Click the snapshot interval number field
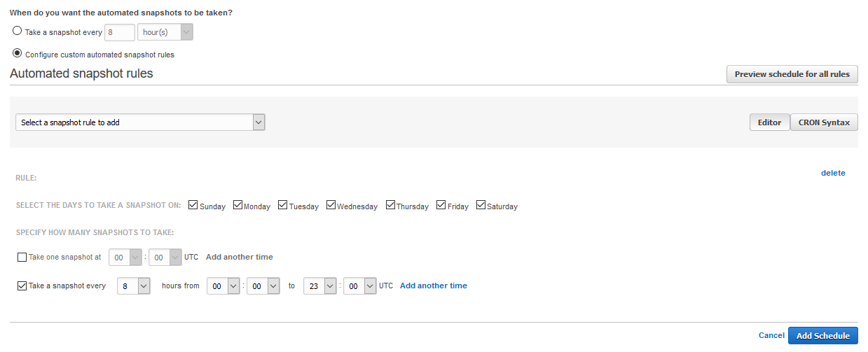Image resolution: width=868 pixels, height=352 pixels. tap(119, 32)
